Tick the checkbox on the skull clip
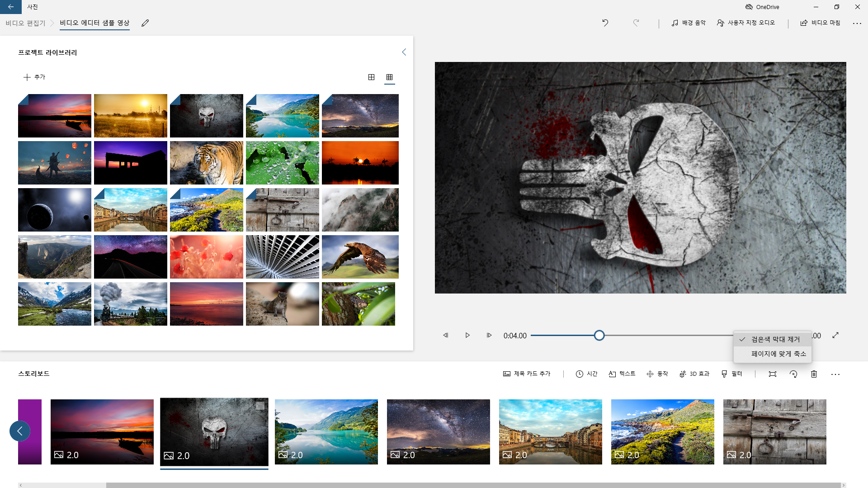 click(260, 406)
